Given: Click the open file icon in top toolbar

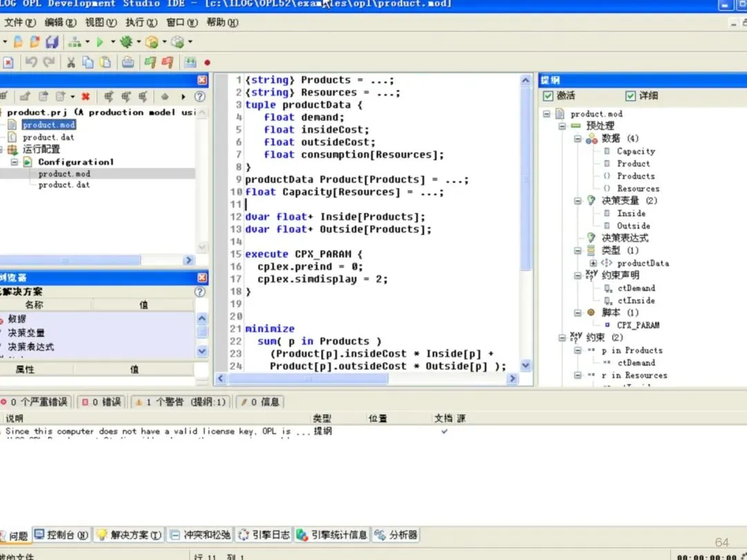Looking at the screenshot, I should pos(18,42).
